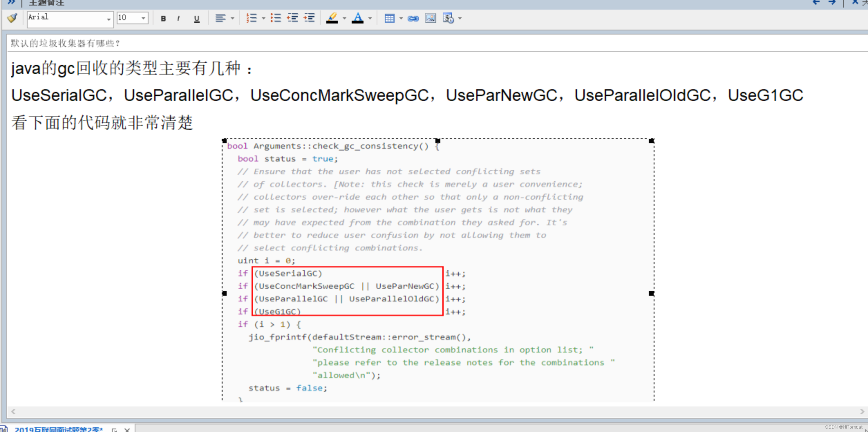Click the horizontal scrollbar right arrow
868x432 pixels.
click(862, 412)
